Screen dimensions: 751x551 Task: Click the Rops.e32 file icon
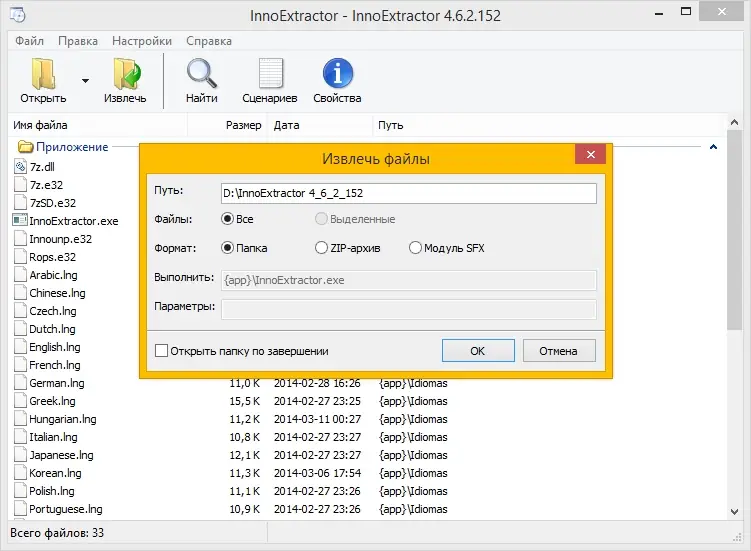point(20,257)
